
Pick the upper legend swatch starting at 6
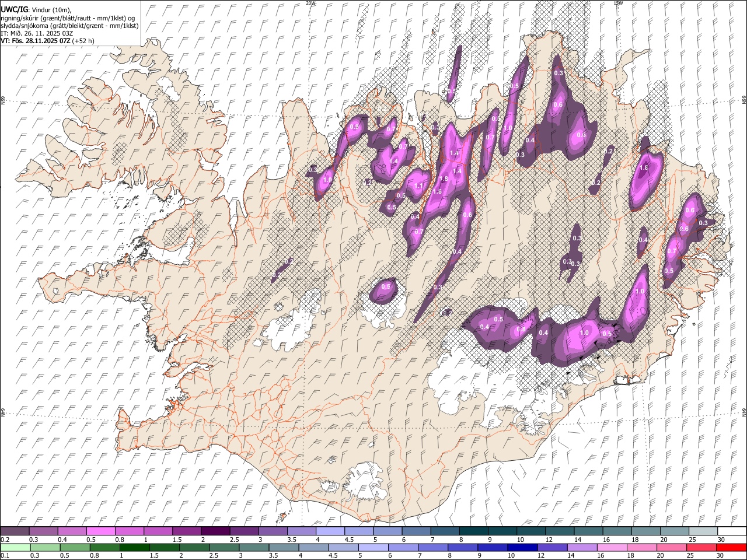pyautogui.click(x=416, y=531)
